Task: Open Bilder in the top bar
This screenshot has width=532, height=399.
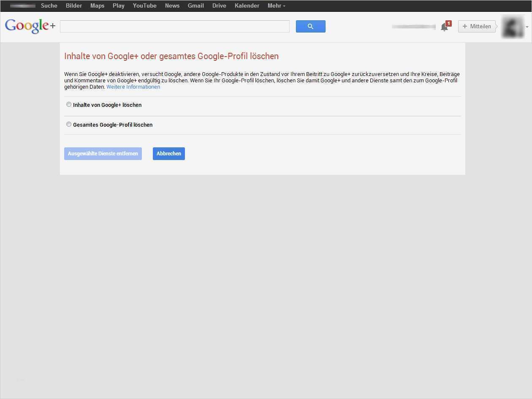Action: tap(74, 6)
